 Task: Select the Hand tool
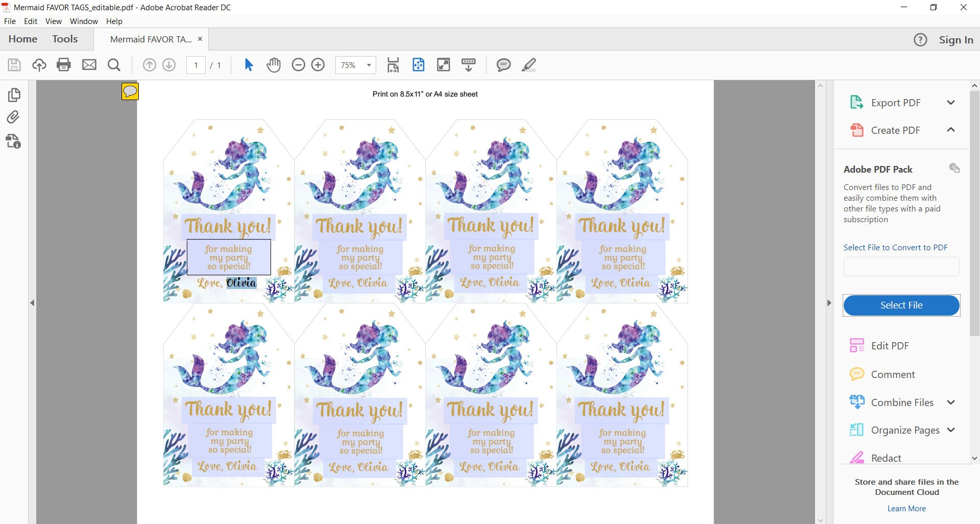click(x=274, y=65)
